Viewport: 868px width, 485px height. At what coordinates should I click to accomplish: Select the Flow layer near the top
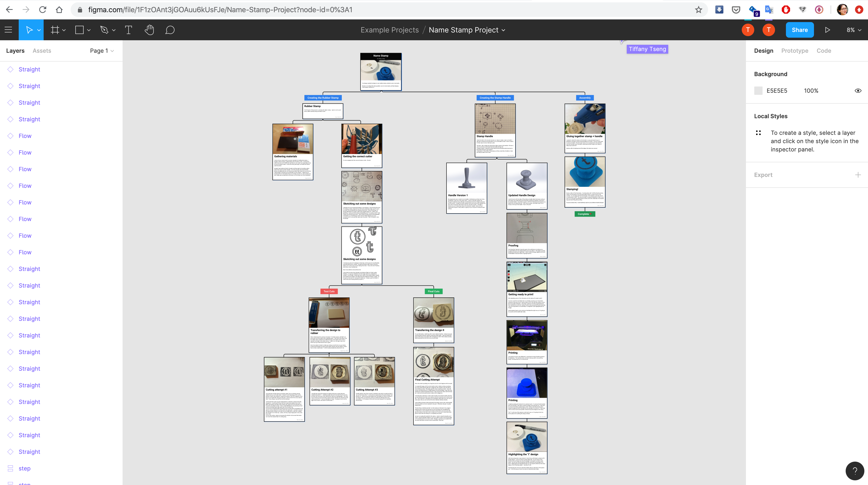click(25, 136)
